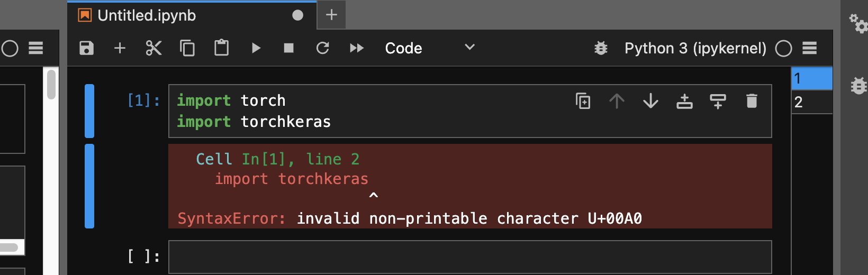Enable the debugger bug icon in toolbar

point(601,48)
